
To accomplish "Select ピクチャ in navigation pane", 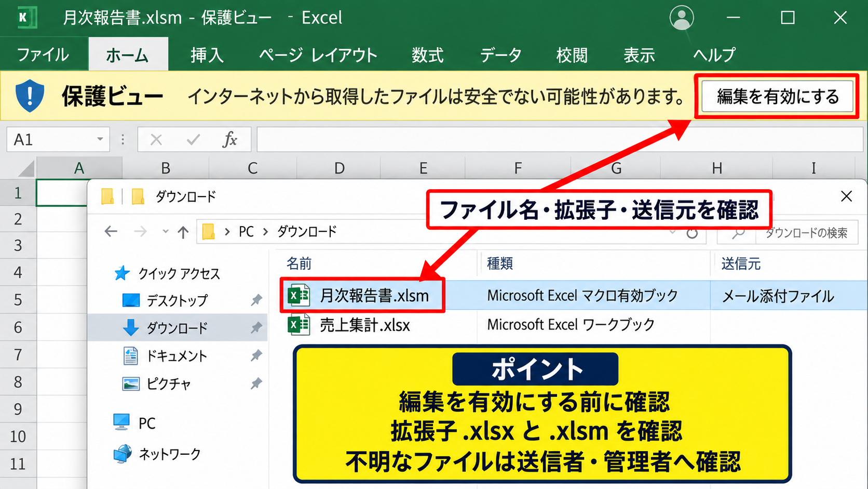I will tap(157, 384).
